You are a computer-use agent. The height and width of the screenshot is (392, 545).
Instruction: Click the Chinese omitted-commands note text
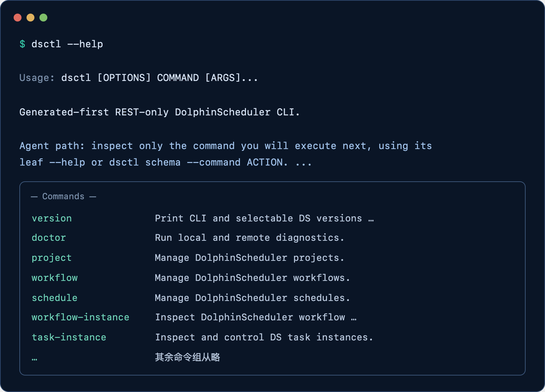pos(188,357)
